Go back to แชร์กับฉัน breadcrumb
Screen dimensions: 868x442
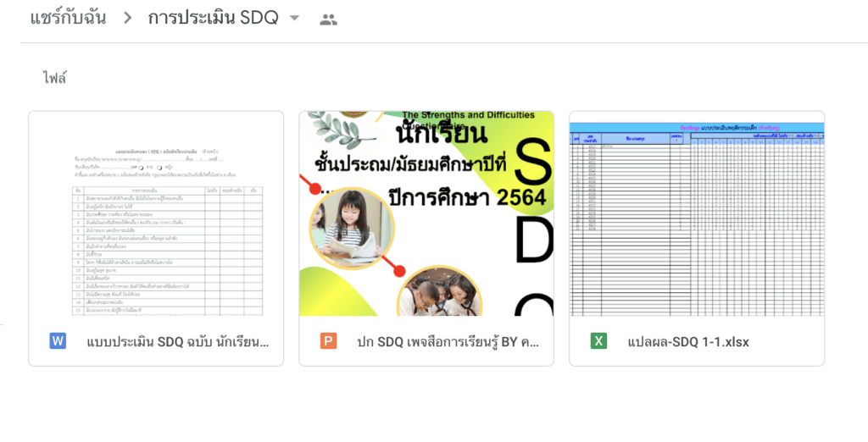[x=68, y=19]
